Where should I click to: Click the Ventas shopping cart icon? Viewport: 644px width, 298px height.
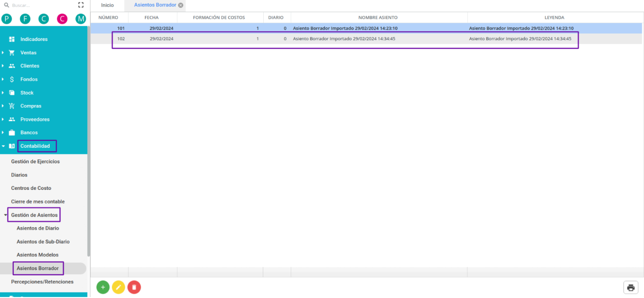coord(12,52)
